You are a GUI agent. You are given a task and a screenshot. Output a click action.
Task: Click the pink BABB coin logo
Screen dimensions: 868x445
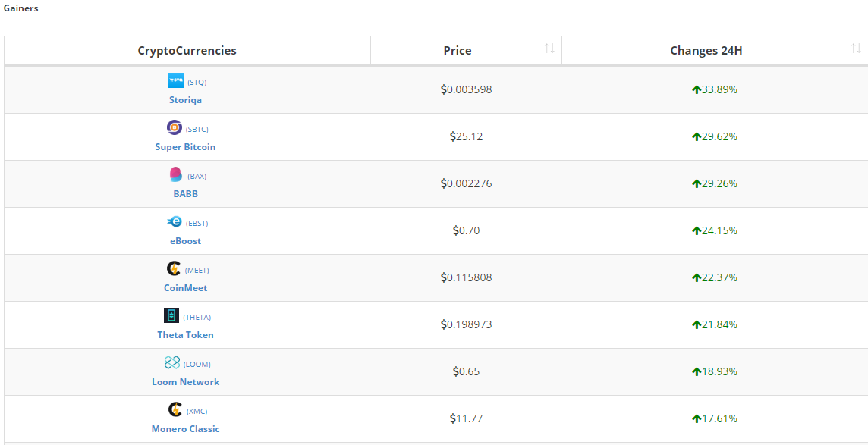coord(176,174)
